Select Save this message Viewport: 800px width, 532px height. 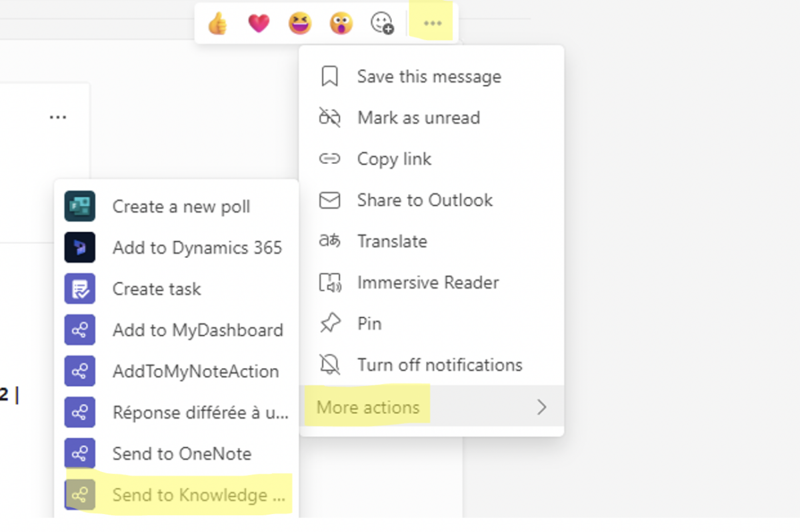(x=429, y=77)
